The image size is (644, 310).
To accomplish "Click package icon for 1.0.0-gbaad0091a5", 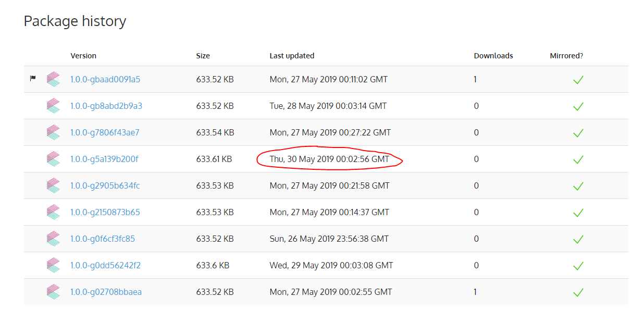I will 53,79.
